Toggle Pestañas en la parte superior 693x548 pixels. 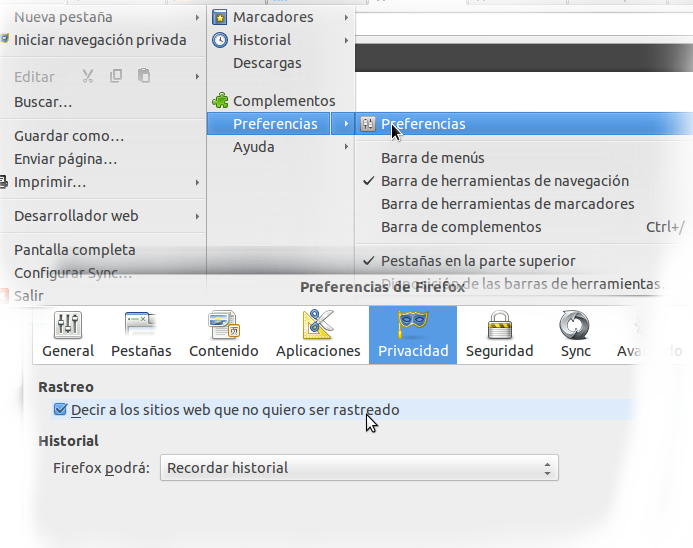click(478, 261)
